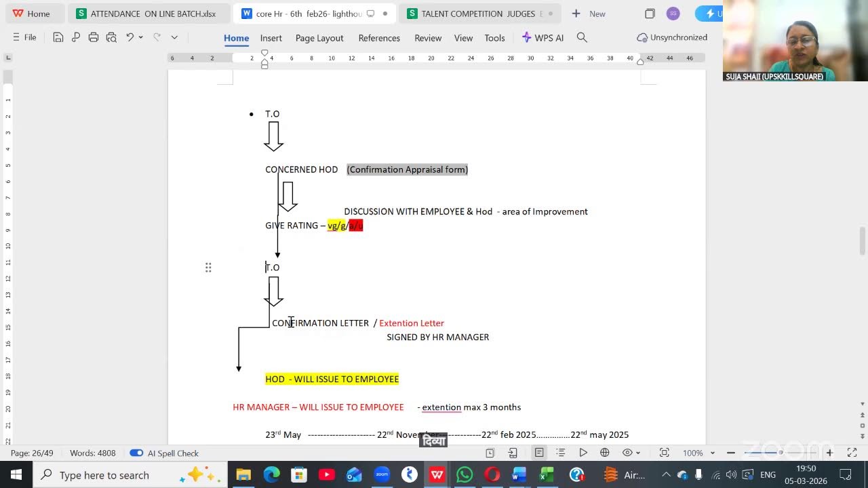This screenshot has width=868, height=488.
Task: Click the 'GIVE RATING' text
Action: [292, 226]
